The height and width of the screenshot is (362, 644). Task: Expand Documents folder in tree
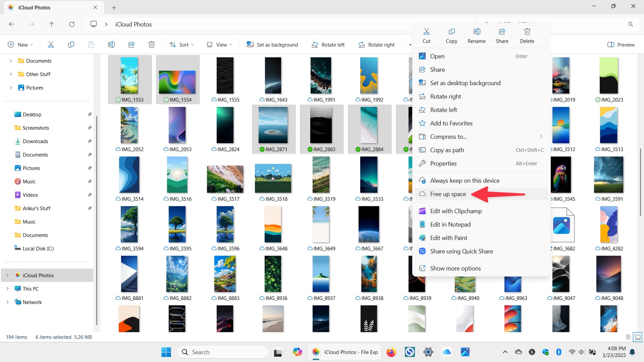[11, 61]
